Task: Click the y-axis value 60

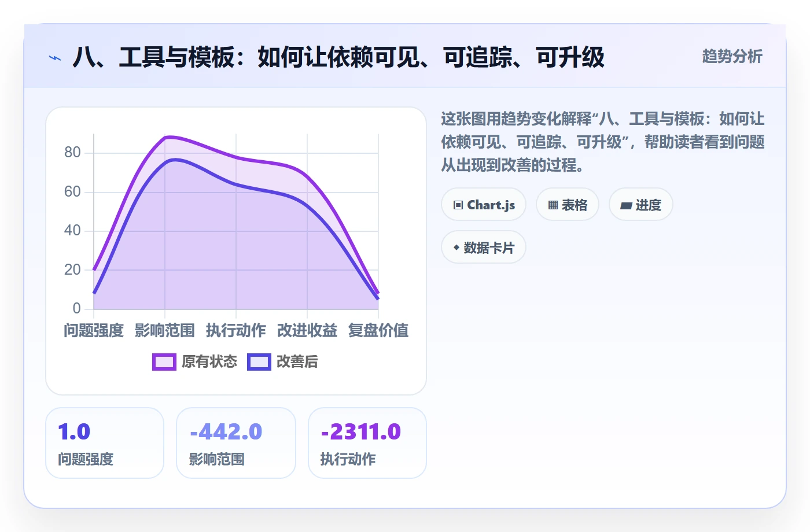Action: [72, 191]
